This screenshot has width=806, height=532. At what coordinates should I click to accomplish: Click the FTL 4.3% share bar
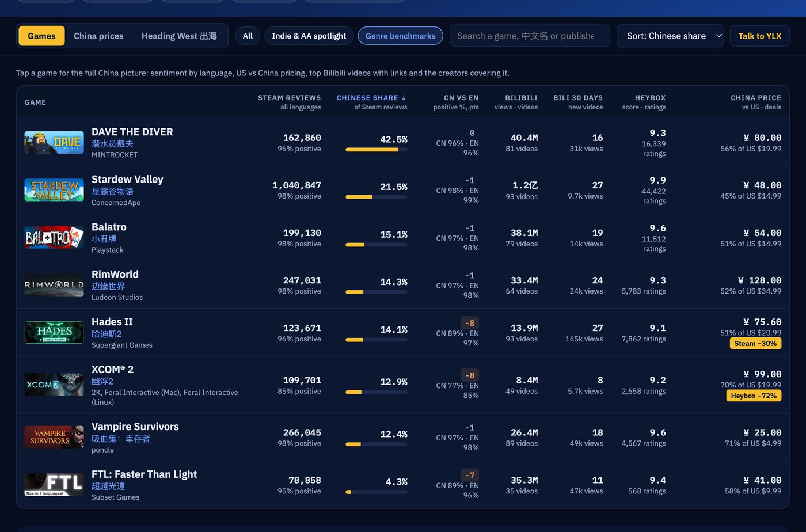coord(377,492)
